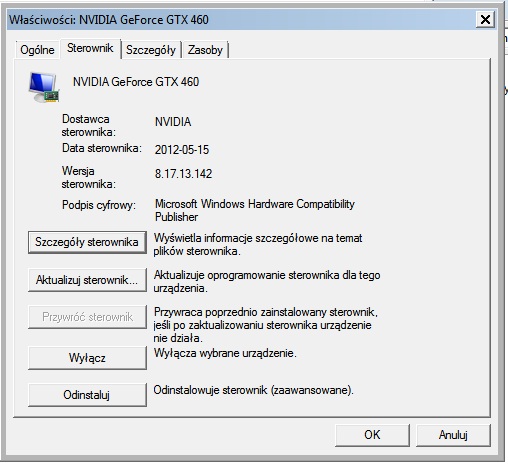Click device name heading beside icon

[136, 82]
